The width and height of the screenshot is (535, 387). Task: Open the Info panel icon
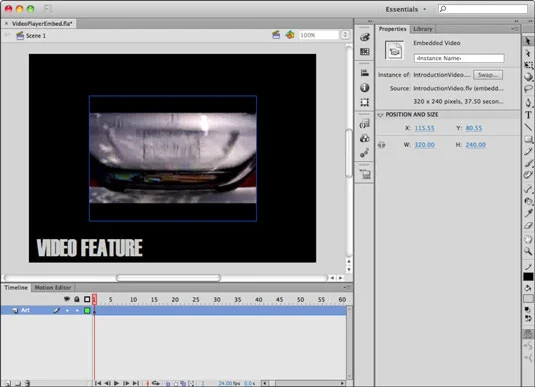pos(365,88)
